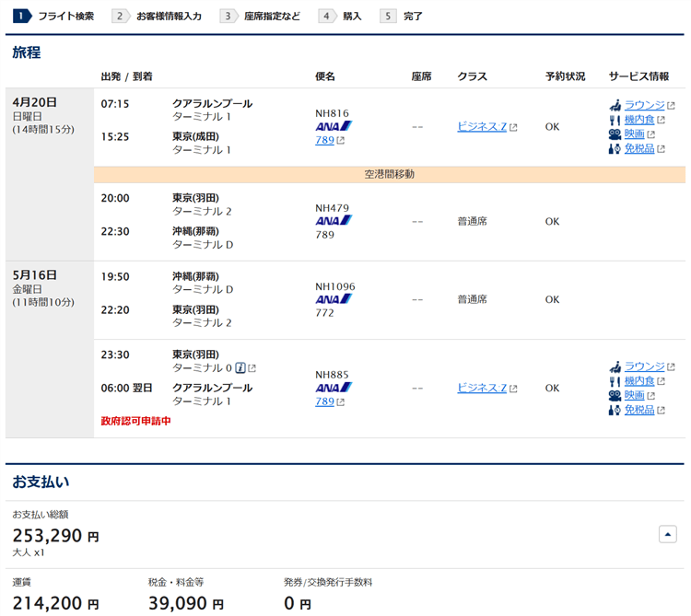Open the 機内食 text link for NH885

639,381
